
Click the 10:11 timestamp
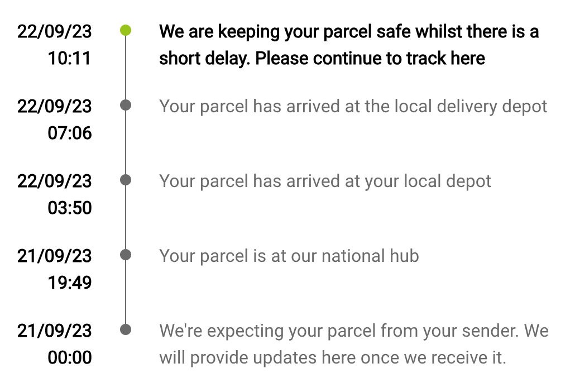click(x=69, y=58)
